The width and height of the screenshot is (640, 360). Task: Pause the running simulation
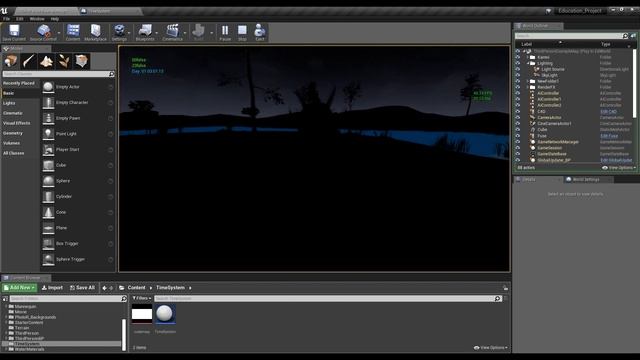225,32
